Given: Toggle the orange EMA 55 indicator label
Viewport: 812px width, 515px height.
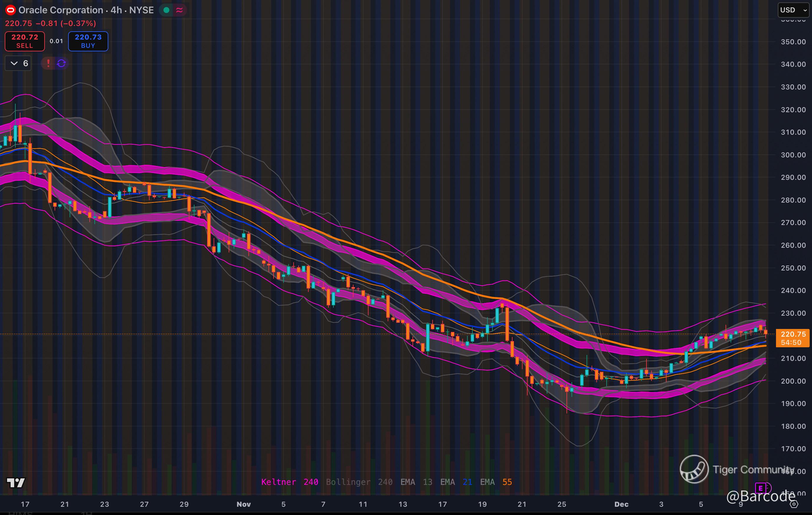Looking at the screenshot, I should 496,482.
